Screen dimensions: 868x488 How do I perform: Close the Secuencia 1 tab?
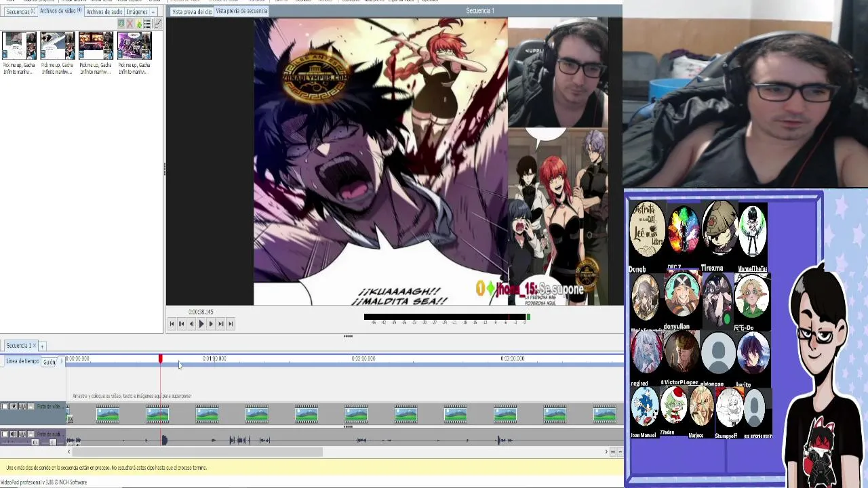[x=35, y=346]
